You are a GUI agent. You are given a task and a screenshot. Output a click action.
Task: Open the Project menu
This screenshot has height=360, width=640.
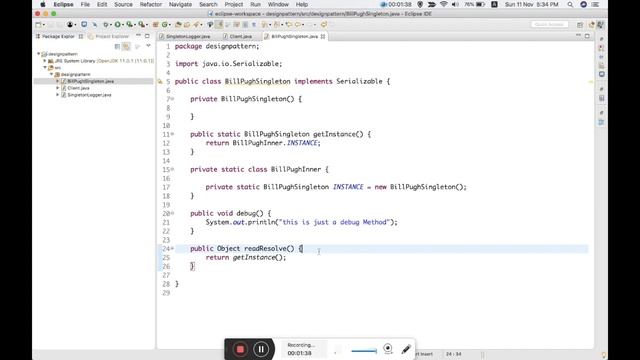click(233, 4)
